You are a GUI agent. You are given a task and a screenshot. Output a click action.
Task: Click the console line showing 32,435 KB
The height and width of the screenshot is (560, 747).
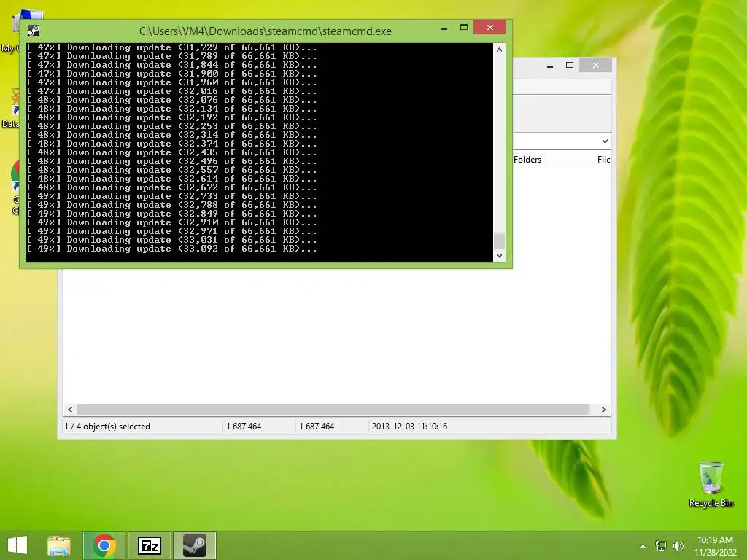tap(171, 152)
